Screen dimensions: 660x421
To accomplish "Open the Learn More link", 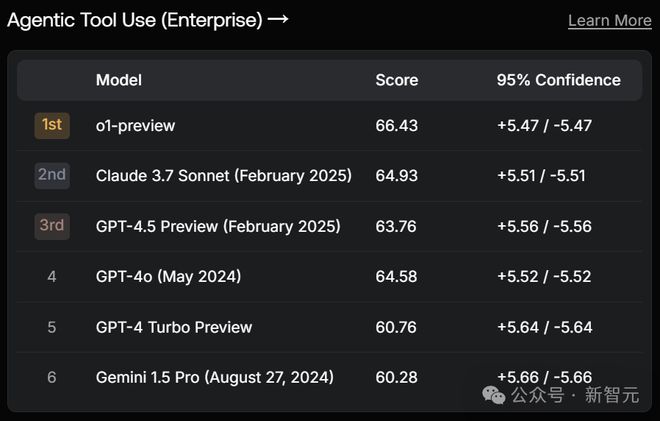I will 609,20.
